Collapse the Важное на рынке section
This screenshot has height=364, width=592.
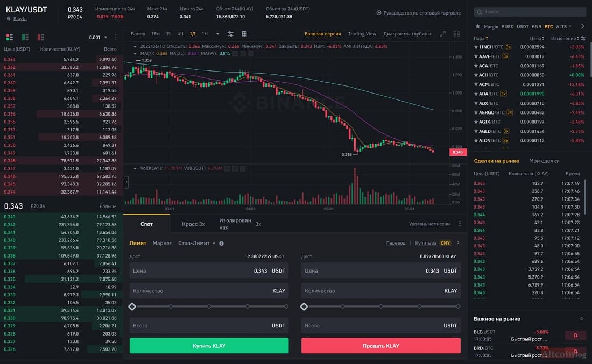point(581,319)
